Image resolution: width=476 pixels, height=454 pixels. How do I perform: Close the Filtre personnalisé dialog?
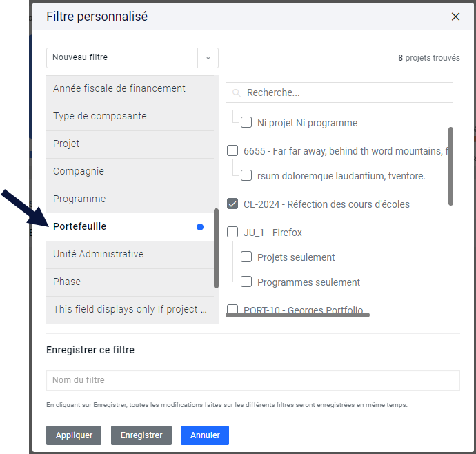pos(455,17)
